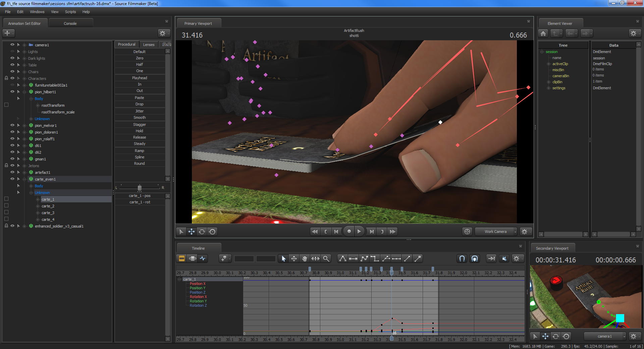The width and height of the screenshot is (644, 349).
Task: Activate the pan hand tool in timeline
Action: coord(305,258)
